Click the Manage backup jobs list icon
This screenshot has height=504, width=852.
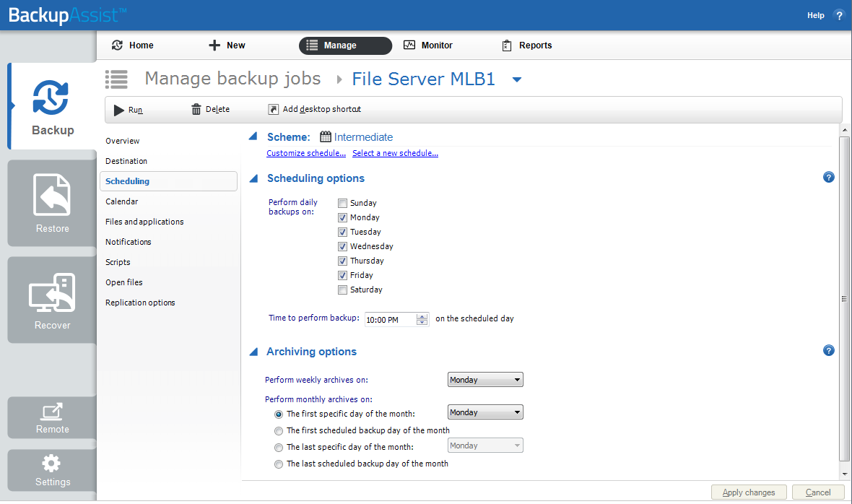(116, 79)
